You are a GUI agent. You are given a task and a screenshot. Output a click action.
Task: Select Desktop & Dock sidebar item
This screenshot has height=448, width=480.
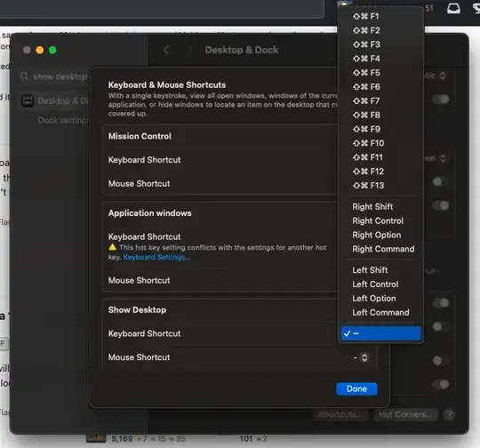tap(54, 100)
